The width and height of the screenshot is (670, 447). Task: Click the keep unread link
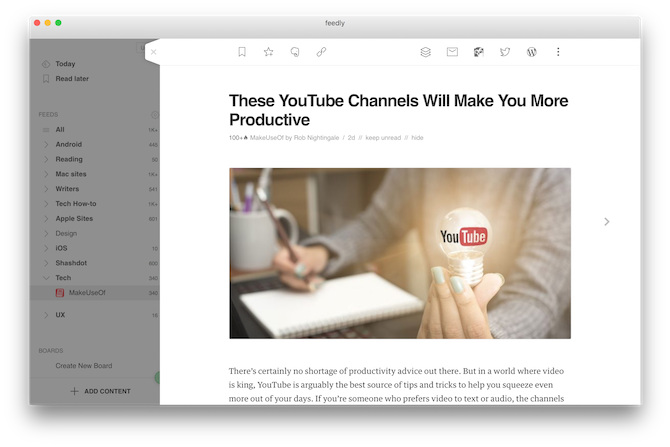[x=383, y=138]
